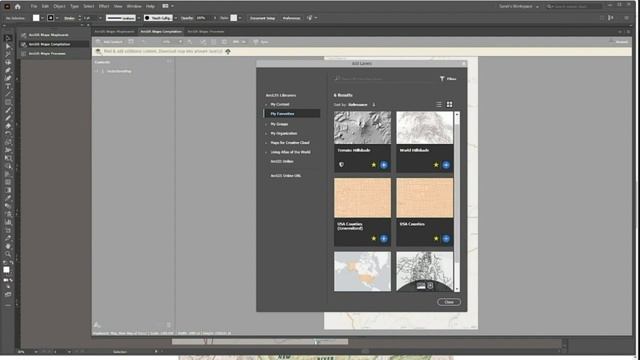The image size is (640, 360).
Task: Select the Selection tool in the toolbar
Action: click(8, 38)
